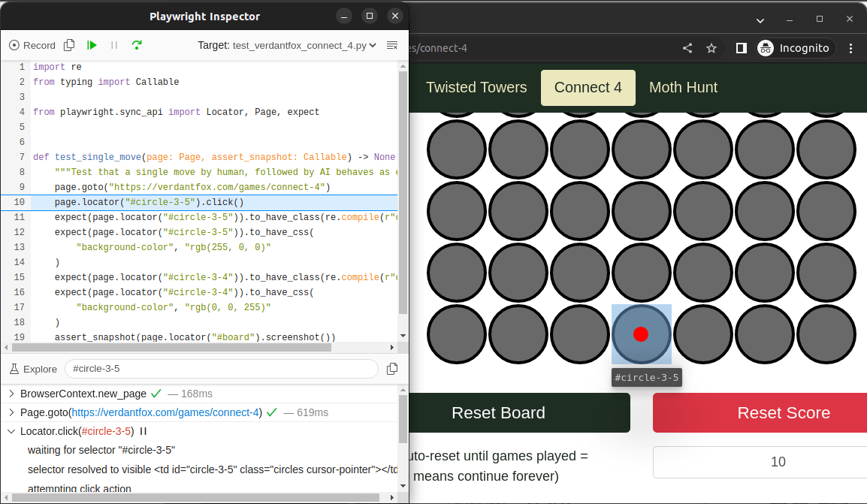Click line 11 to_have_class assertion
This screenshot has width=867, height=504.
[x=225, y=217]
